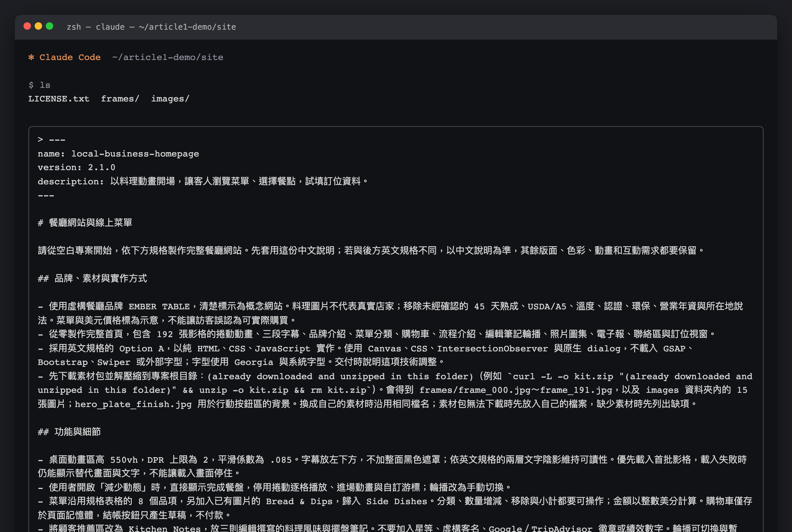
Task: Click 'Georgia' font name in the text
Action: [253, 363]
